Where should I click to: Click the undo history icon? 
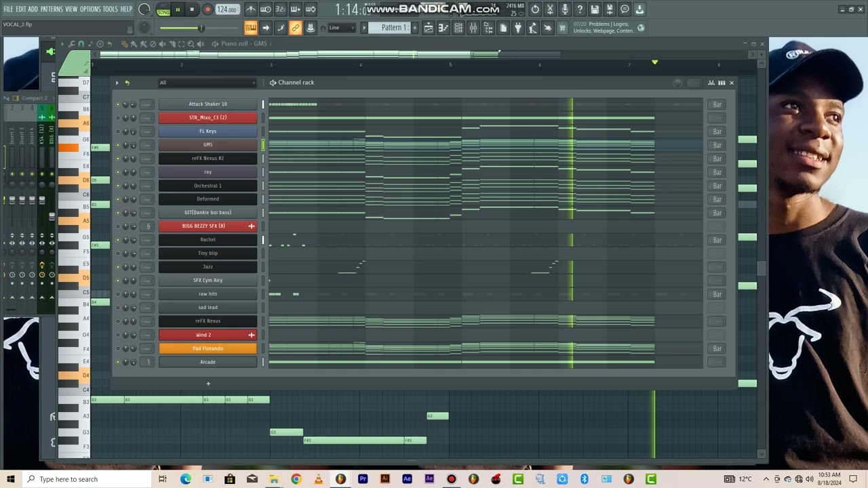click(x=535, y=9)
